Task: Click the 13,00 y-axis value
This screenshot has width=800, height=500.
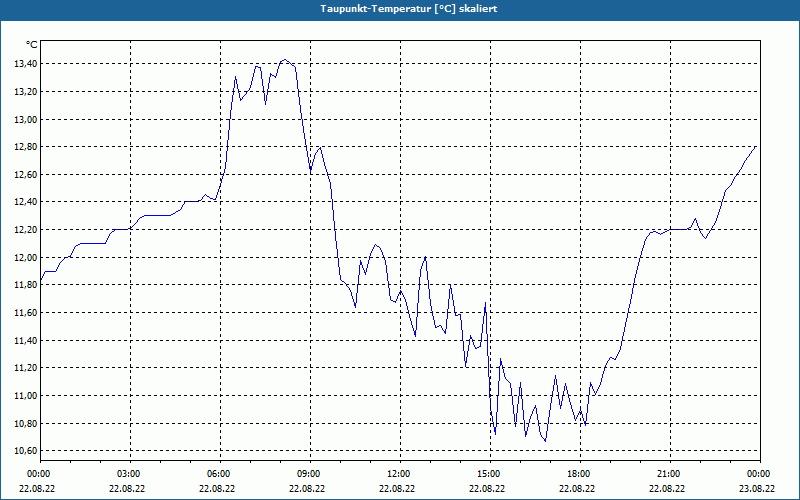Action: [x=26, y=119]
